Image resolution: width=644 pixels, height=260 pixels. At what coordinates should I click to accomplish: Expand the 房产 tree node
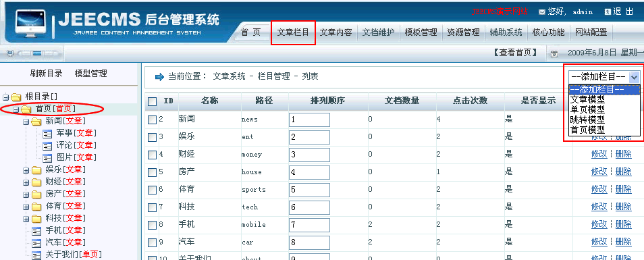(26, 195)
